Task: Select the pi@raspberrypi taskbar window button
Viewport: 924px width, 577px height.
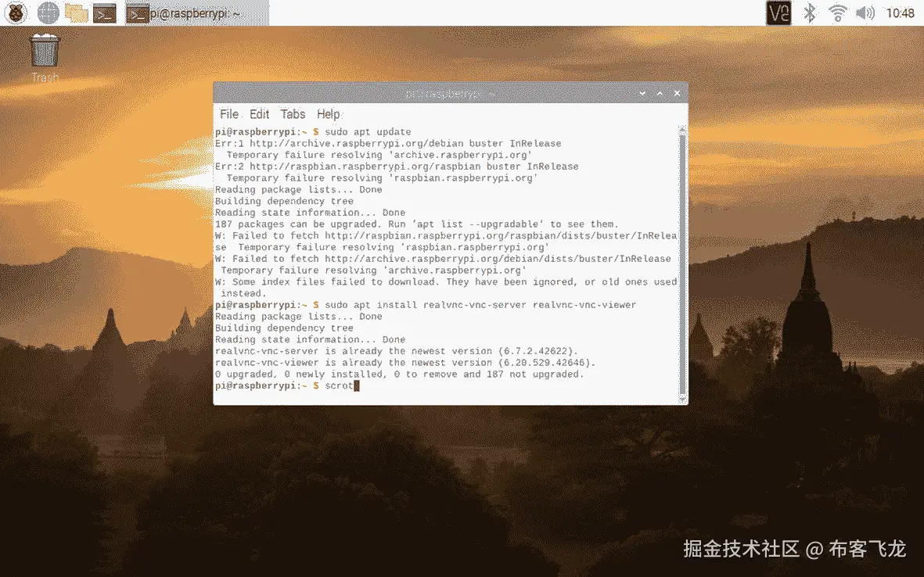Action: tap(197, 13)
